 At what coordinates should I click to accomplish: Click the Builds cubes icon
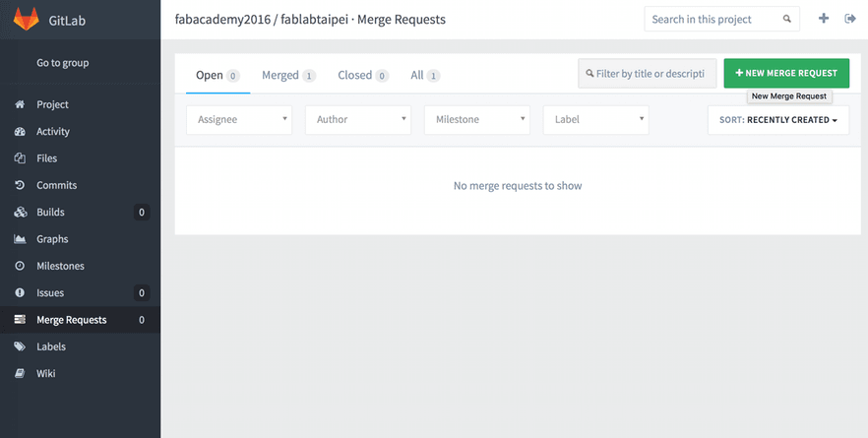20,212
